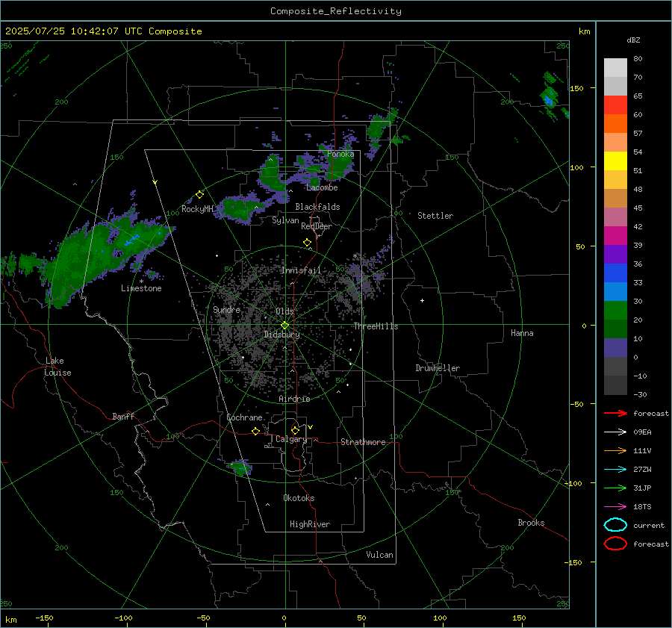Click the Olds label
Image resolution: width=672 pixels, height=628 pixels.
pyautogui.click(x=284, y=311)
